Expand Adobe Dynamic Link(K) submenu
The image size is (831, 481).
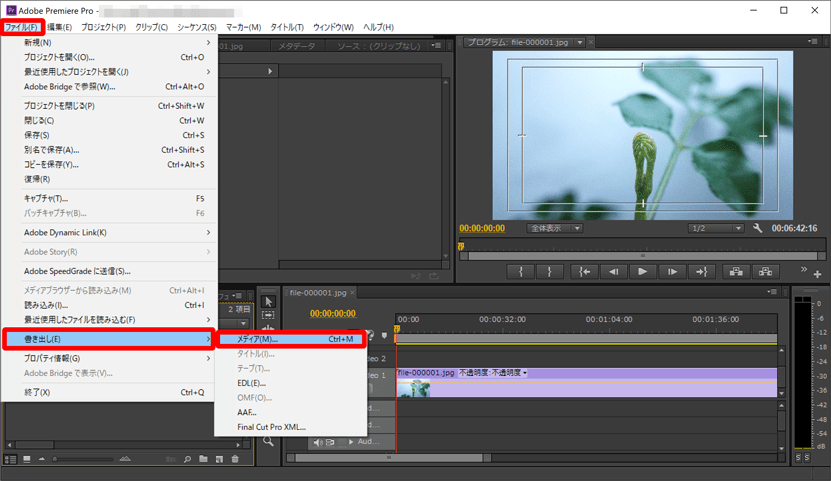coord(110,233)
